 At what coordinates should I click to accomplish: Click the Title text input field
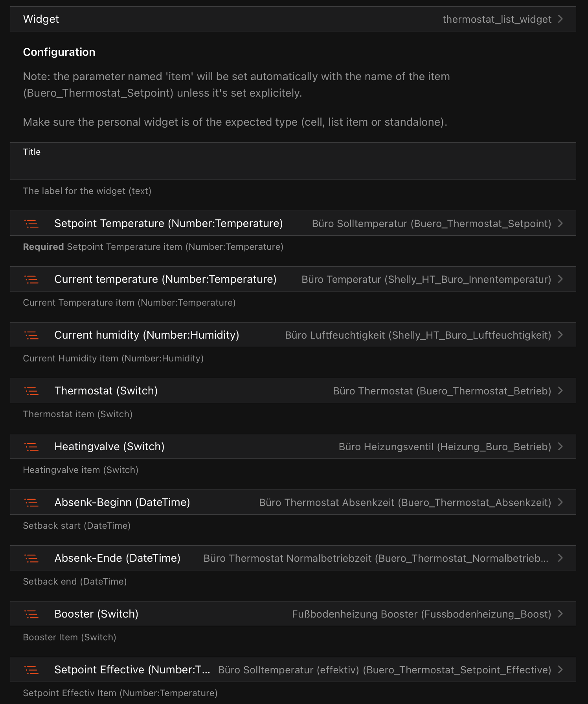tap(293, 166)
